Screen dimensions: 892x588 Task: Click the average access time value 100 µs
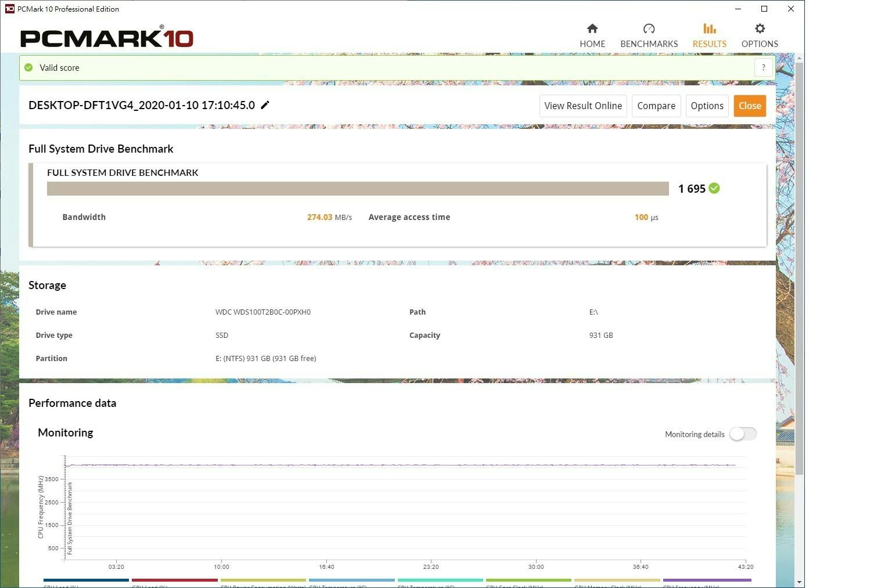click(646, 217)
